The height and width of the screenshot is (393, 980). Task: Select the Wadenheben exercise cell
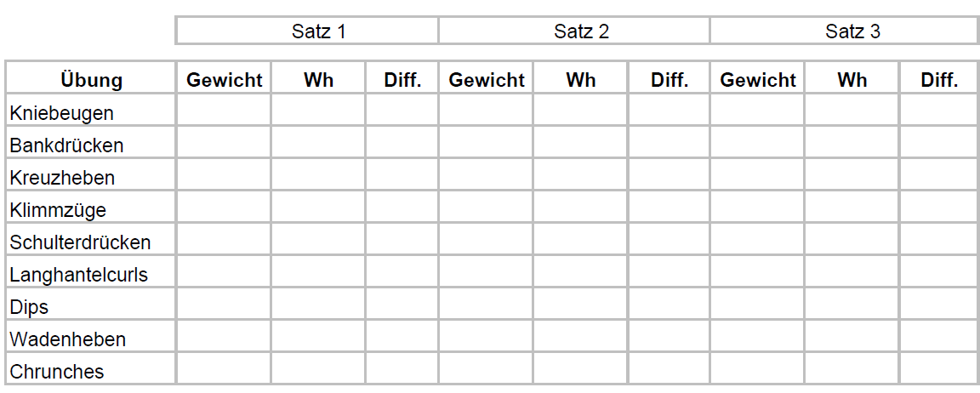pos(68,339)
